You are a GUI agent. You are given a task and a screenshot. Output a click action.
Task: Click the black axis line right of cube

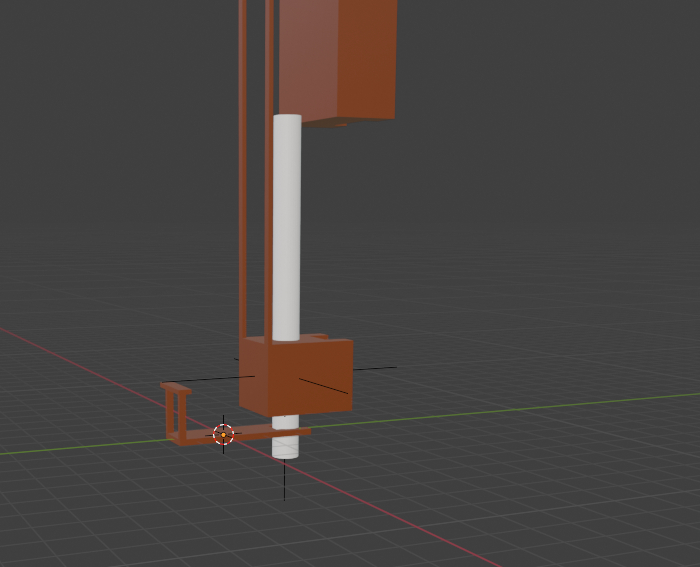tap(375, 368)
